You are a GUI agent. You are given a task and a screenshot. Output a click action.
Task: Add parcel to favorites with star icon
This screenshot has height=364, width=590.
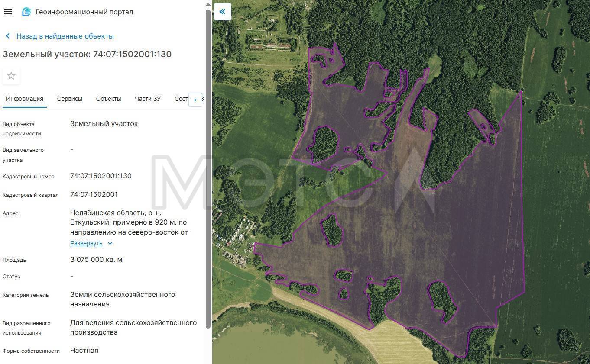(x=11, y=76)
